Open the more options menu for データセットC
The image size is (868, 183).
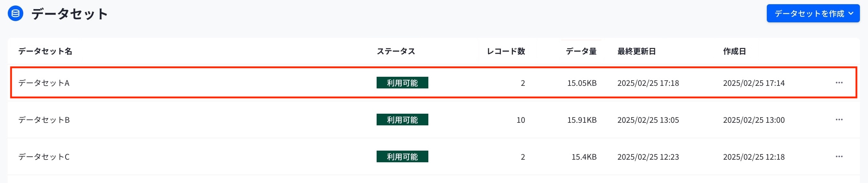(x=839, y=157)
